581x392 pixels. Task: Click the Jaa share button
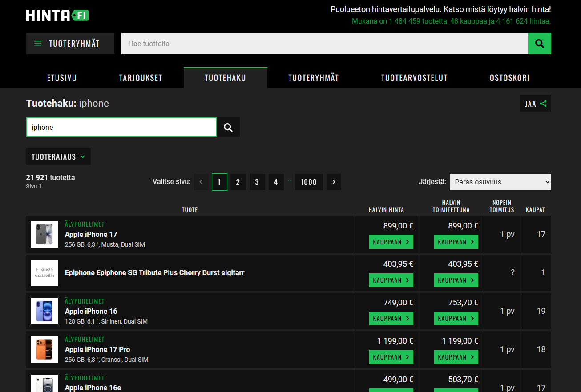(x=535, y=104)
